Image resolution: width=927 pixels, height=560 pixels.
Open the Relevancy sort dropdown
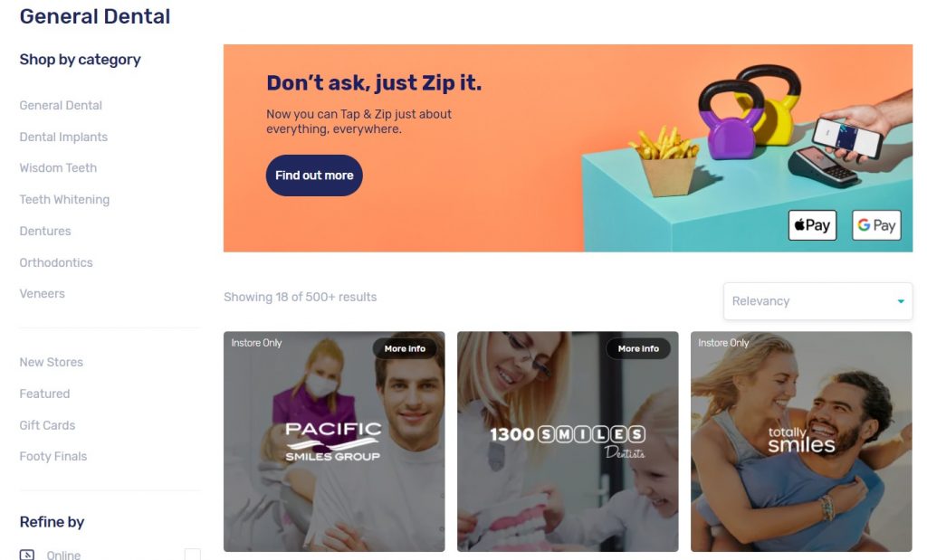tap(817, 301)
